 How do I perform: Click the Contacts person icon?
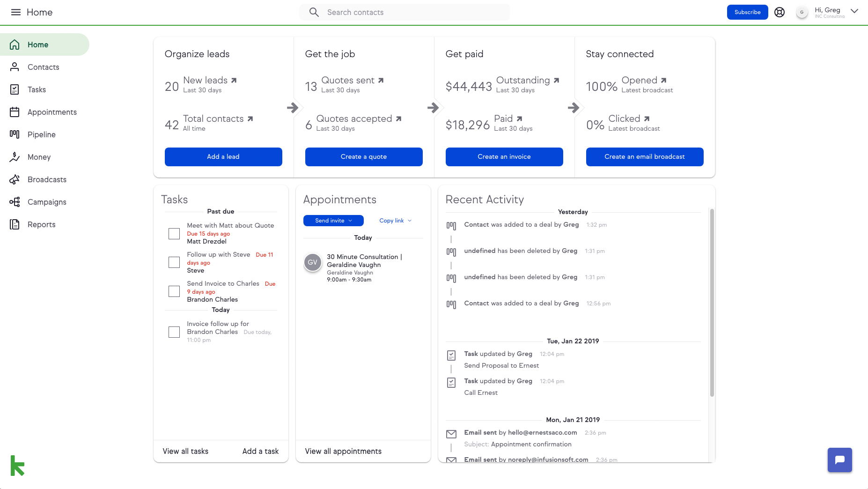[15, 67]
